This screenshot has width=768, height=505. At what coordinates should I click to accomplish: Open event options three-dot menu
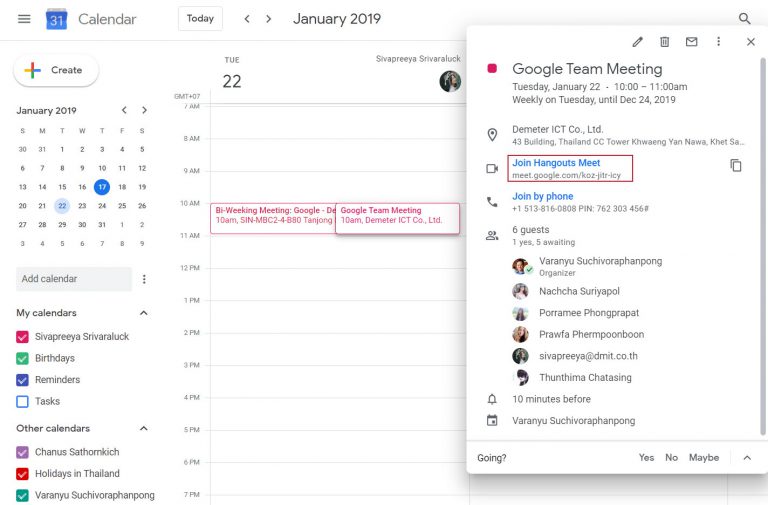[718, 42]
